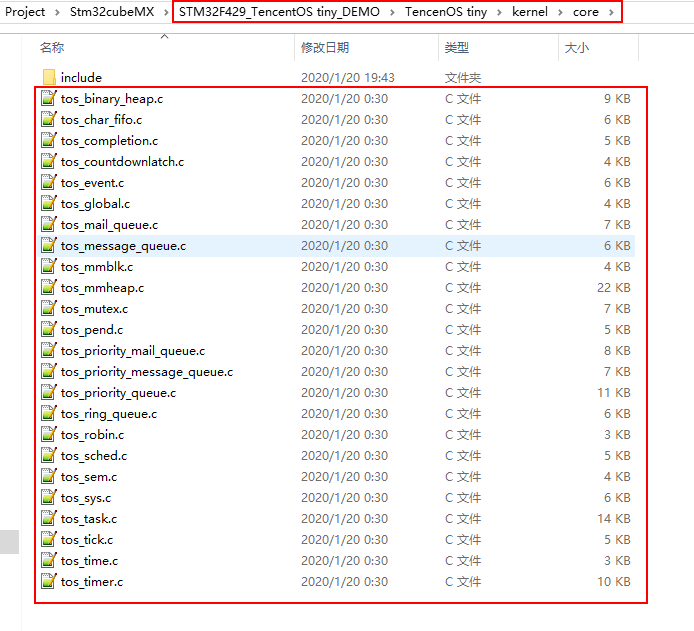Click the tos_robin.c file icon

point(49,435)
